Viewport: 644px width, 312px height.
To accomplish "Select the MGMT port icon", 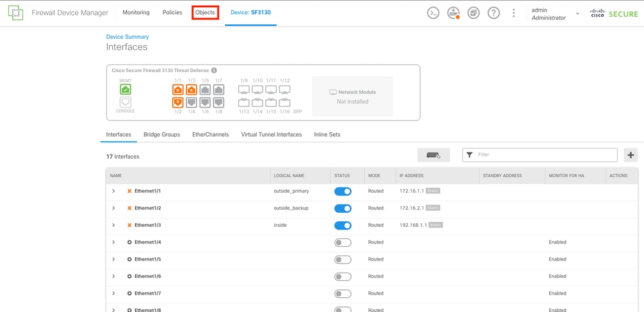I will click(x=126, y=90).
